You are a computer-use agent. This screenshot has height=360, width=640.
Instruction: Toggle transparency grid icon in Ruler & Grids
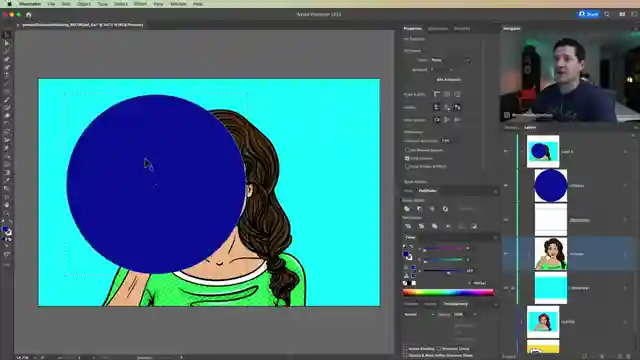click(457, 94)
